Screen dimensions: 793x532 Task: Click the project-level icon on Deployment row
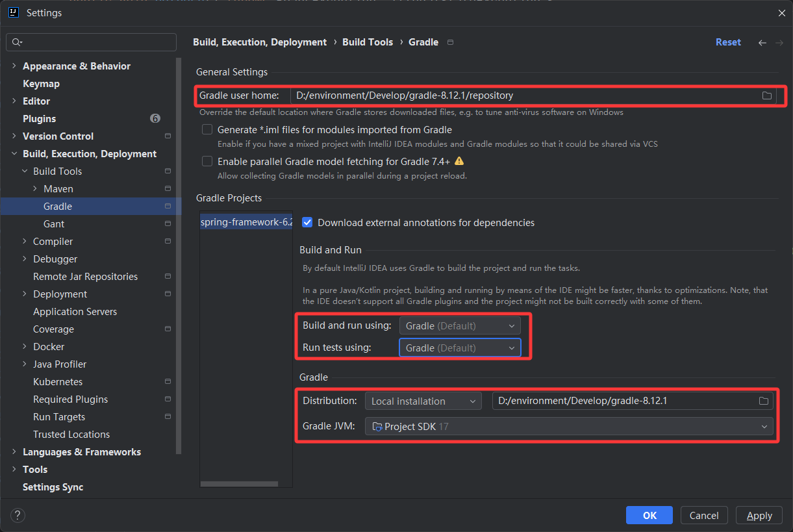click(168, 294)
